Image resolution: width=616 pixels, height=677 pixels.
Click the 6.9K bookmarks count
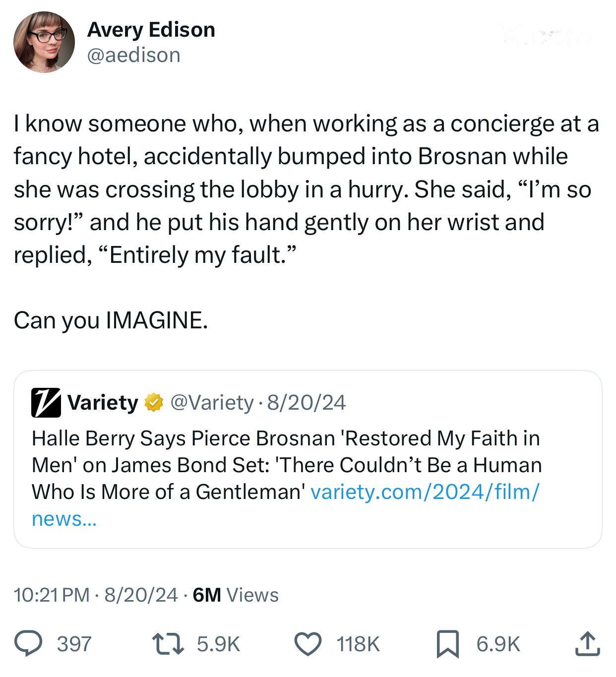click(498, 644)
